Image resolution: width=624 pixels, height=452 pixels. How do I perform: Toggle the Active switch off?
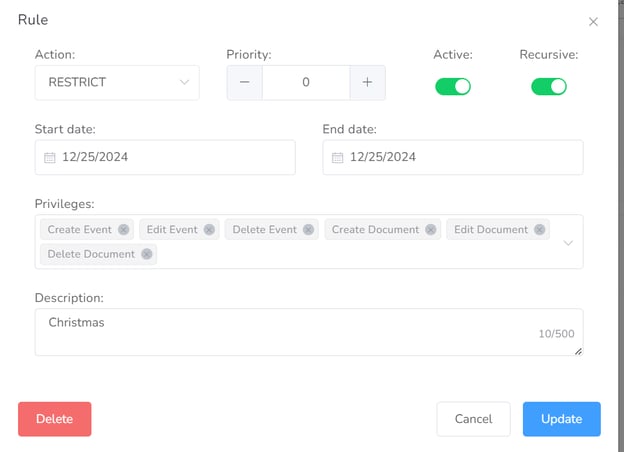pyautogui.click(x=452, y=86)
